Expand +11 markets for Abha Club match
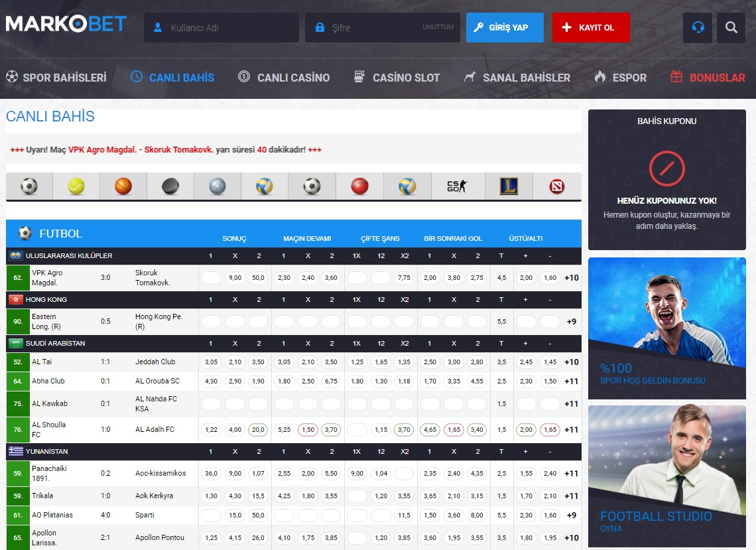 (572, 381)
